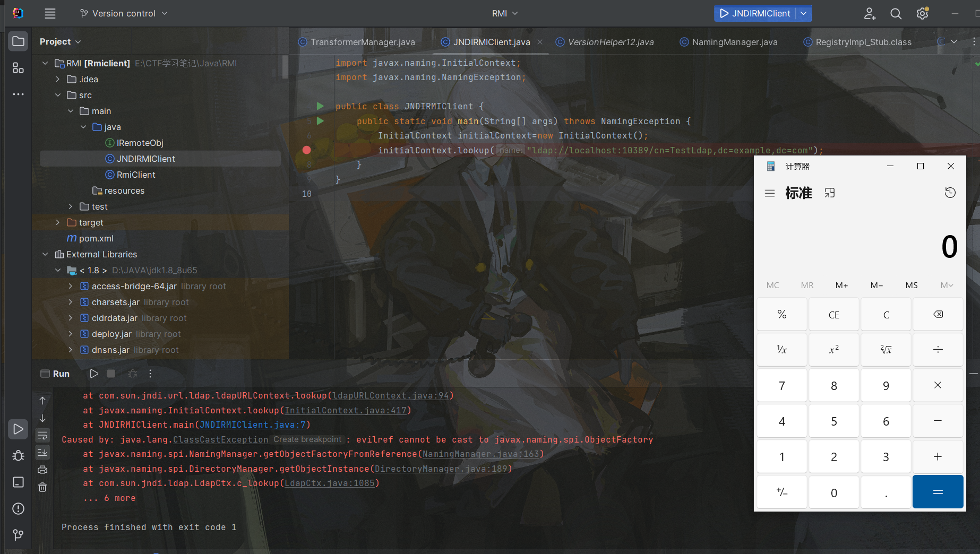Open run configuration dropdown arrow

pos(804,13)
